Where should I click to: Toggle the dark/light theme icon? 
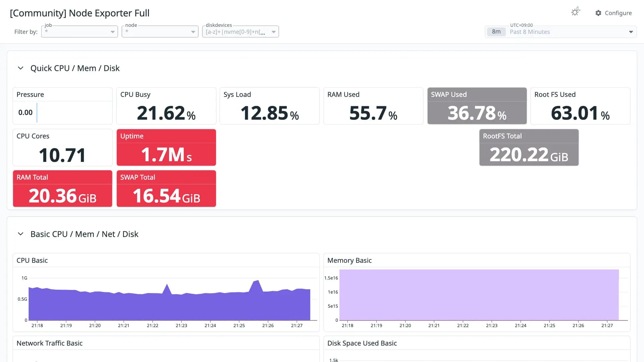pyautogui.click(x=576, y=12)
